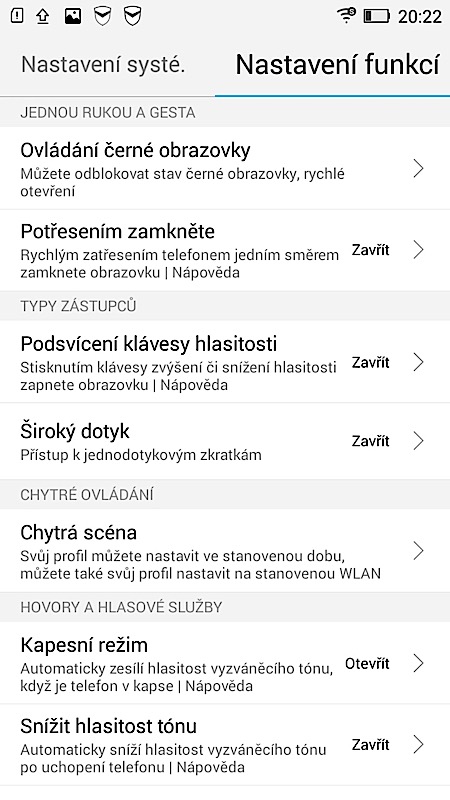450x800 pixels.
Task: Tap the upload notification icon
Action: (43, 16)
